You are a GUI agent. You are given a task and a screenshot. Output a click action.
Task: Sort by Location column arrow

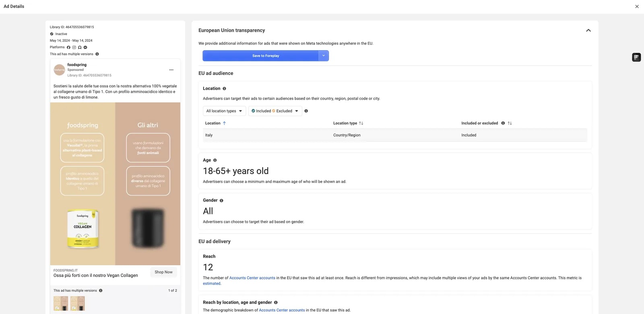click(224, 123)
